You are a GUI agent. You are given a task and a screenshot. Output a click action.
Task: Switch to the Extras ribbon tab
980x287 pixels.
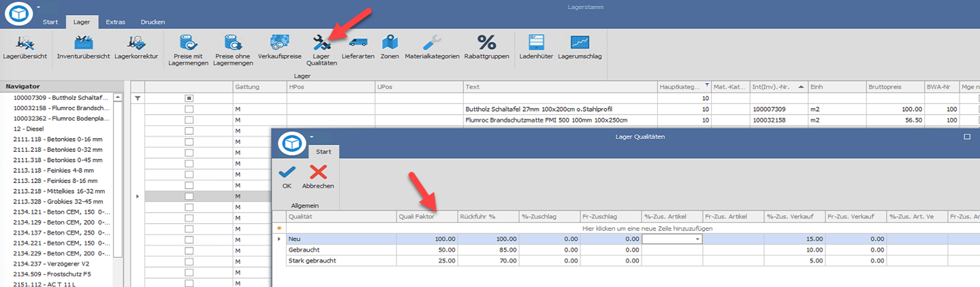[x=115, y=22]
